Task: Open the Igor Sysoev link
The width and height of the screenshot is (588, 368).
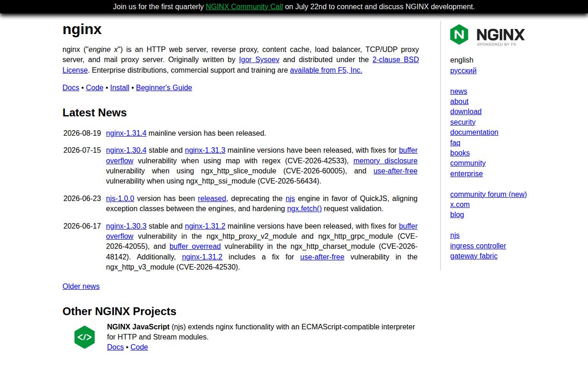Action: coord(259,60)
